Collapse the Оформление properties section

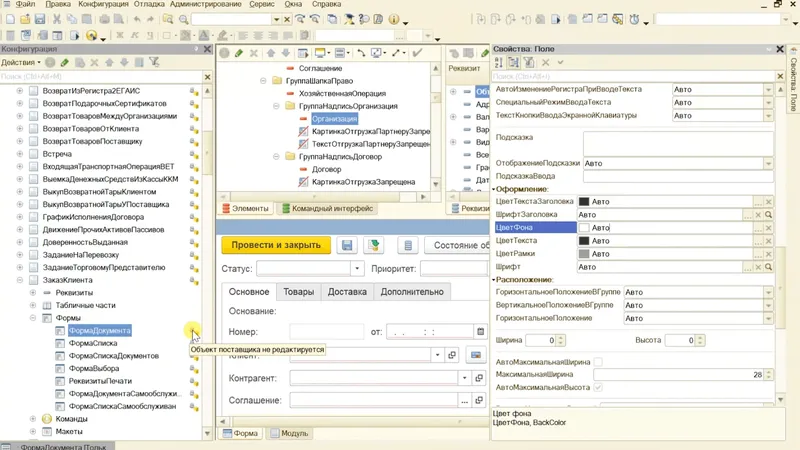point(493,189)
